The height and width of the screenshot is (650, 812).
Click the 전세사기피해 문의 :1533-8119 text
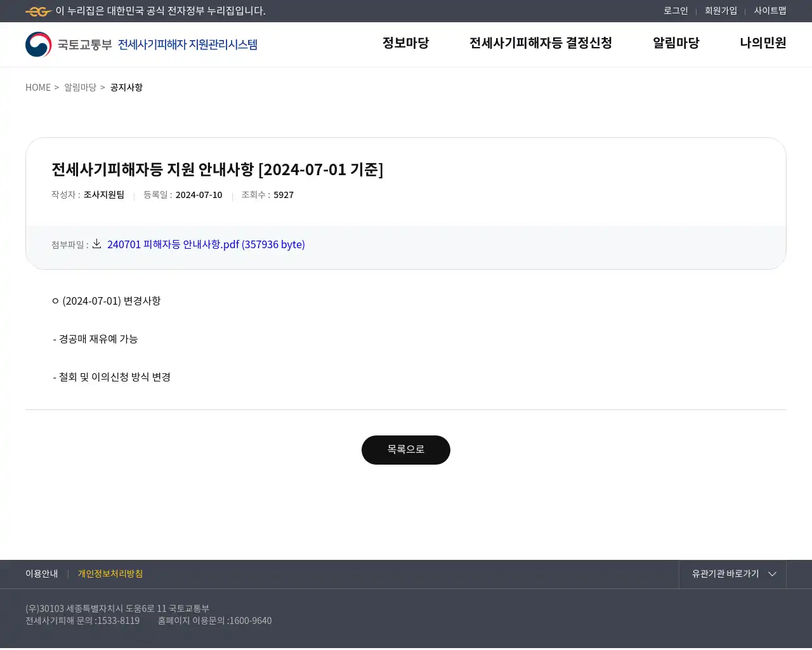pyautogui.click(x=82, y=621)
